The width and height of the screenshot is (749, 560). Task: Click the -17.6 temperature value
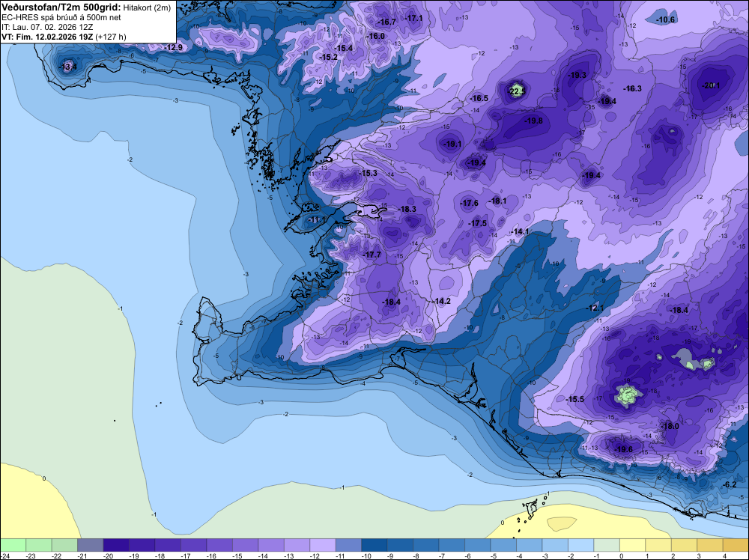(469, 203)
